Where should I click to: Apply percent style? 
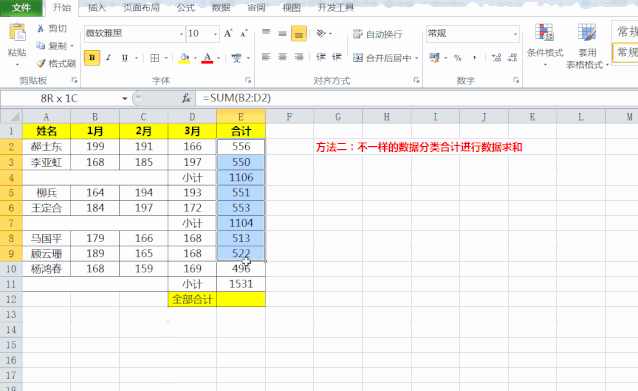[458, 58]
